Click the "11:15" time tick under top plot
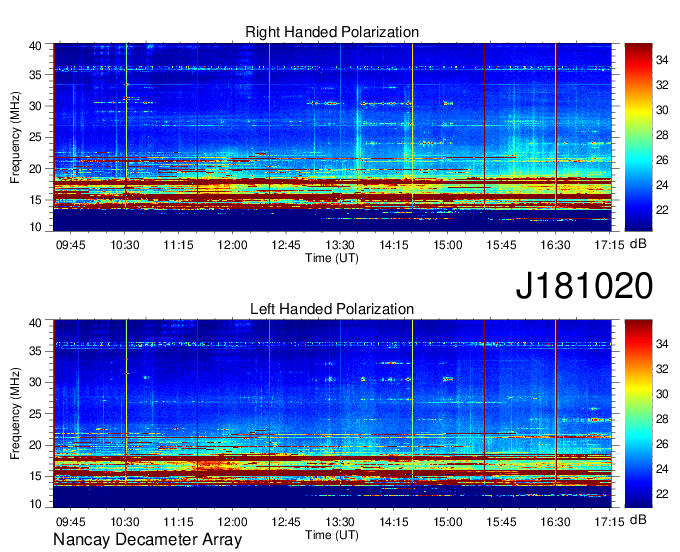This screenshot has height=552, width=680. pos(178,245)
